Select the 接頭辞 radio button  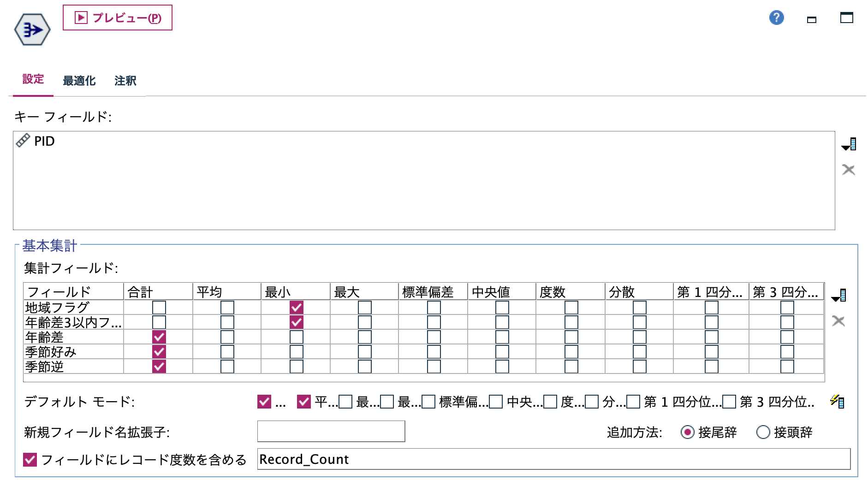coord(763,433)
